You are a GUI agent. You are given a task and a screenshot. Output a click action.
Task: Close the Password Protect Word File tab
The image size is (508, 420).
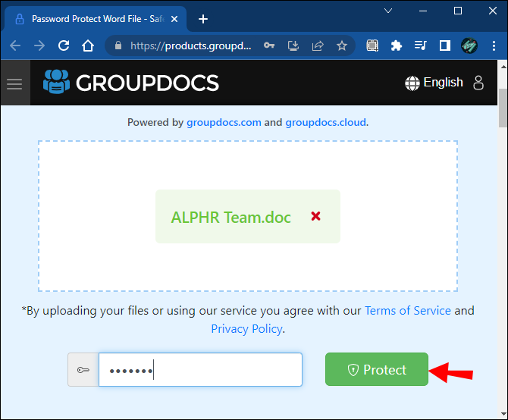click(x=174, y=19)
